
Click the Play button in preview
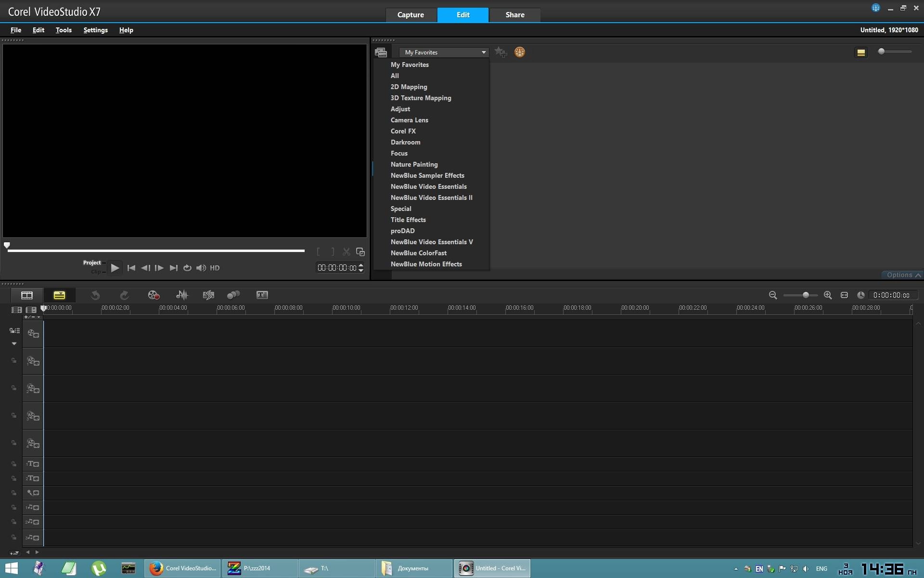pos(115,268)
